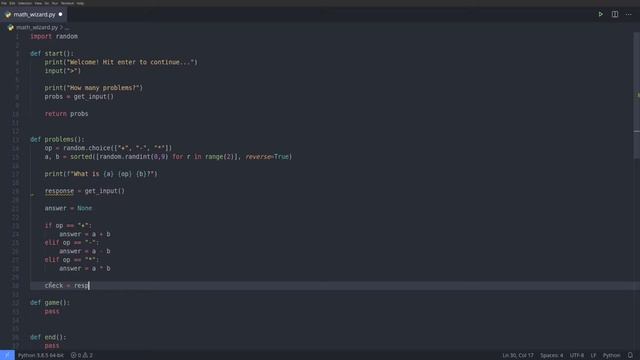Click the random.choice operators line
The image size is (640, 360).
(x=108, y=148)
